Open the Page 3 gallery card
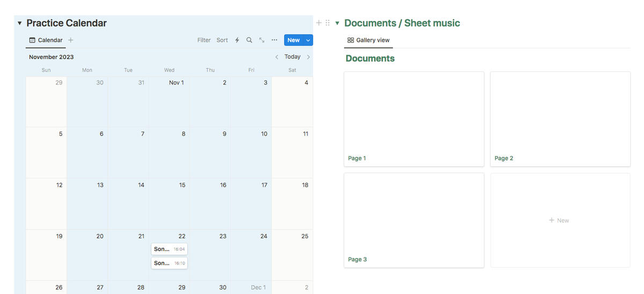Image resolution: width=644 pixels, height=294 pixels. pos(414,220)
